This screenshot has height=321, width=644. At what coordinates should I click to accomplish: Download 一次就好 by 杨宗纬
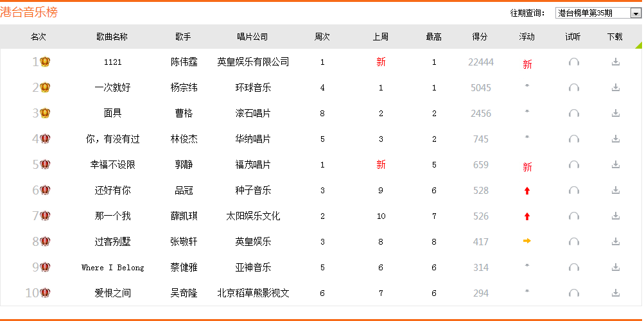[x=615, y=87]
